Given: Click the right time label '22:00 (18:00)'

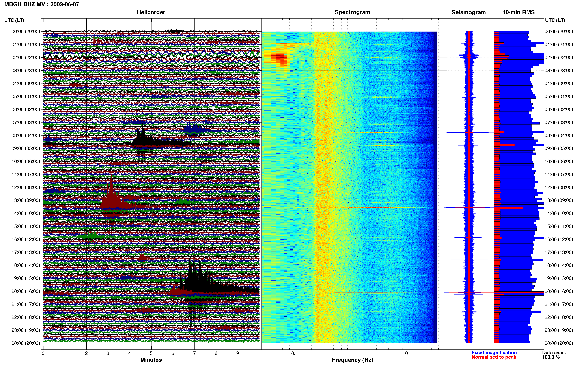Looking at the screenshot, I should [559, 317].
